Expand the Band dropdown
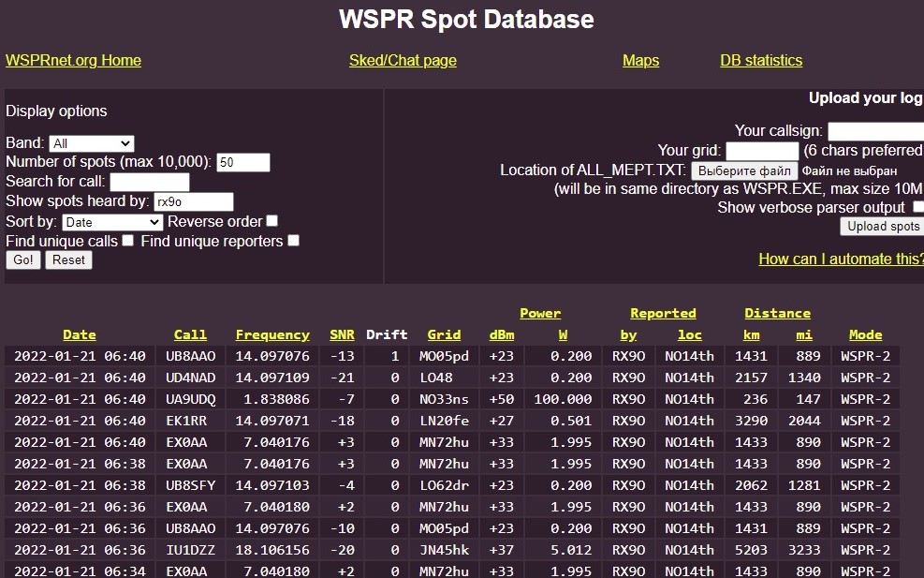This screenshot has height=578, width=924. coord(91,143)
